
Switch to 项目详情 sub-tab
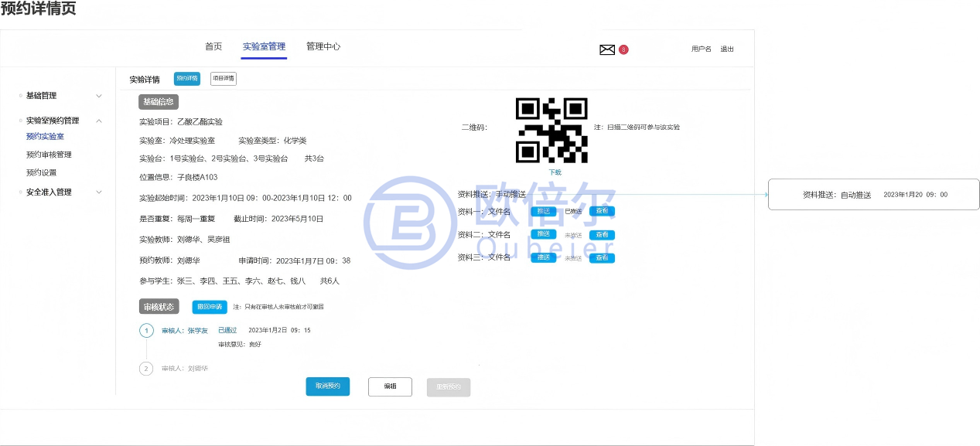pyautogui.click(x=224, y=78)
